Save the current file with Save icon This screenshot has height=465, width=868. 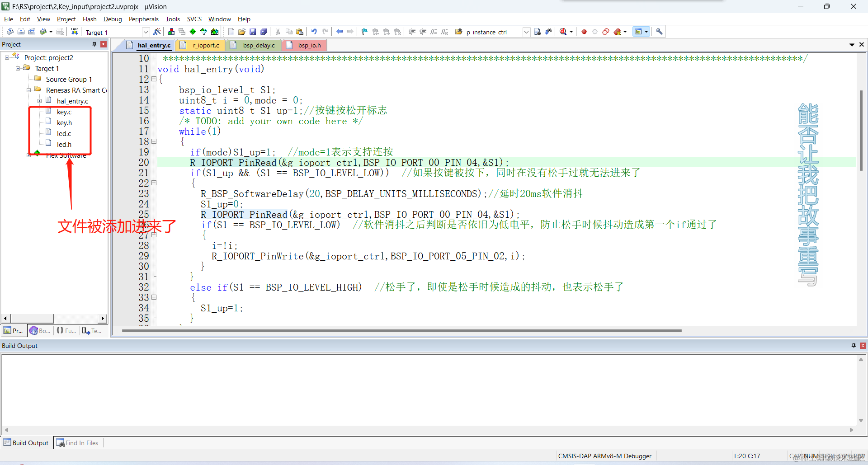[253, 32]
